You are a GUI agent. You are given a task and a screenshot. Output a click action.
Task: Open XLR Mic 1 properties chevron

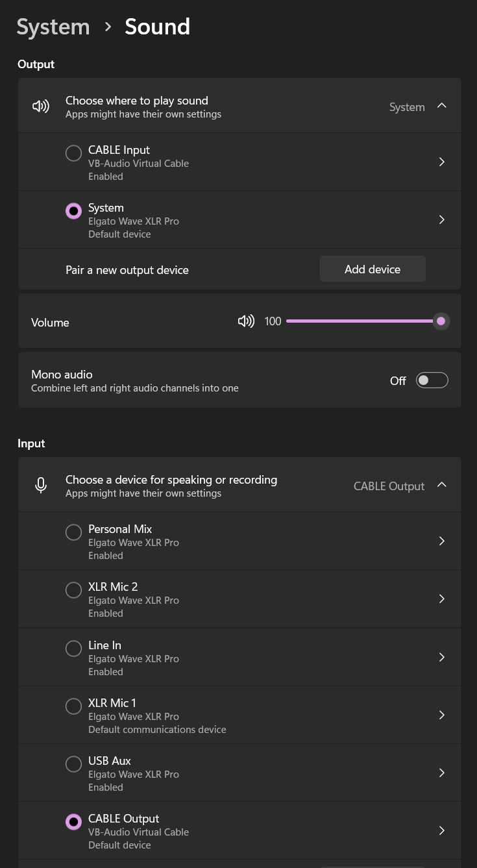point(442,715)
